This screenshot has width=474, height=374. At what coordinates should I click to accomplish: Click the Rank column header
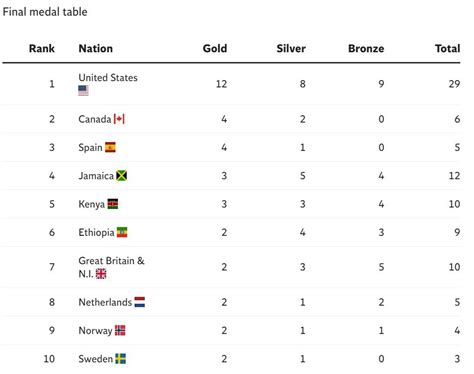42,49
